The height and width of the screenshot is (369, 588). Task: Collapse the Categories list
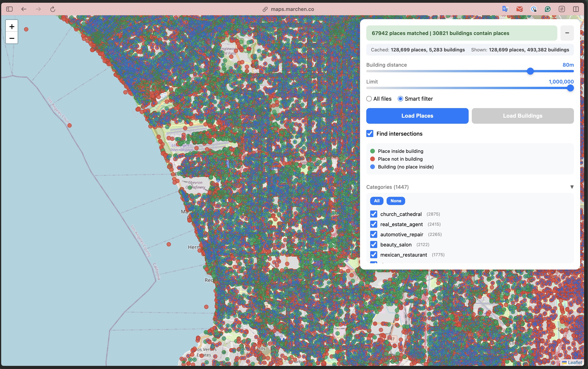point(572,187)
